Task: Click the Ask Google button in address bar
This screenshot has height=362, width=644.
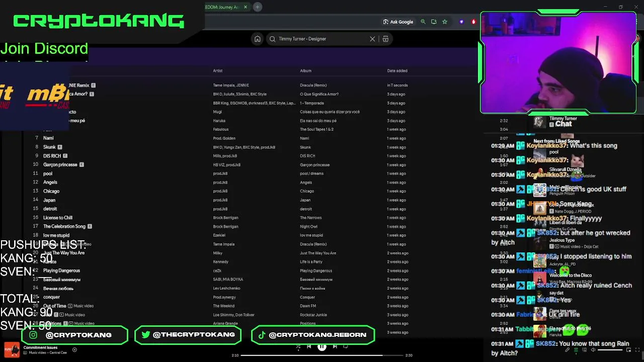Action: coord(398,22)
